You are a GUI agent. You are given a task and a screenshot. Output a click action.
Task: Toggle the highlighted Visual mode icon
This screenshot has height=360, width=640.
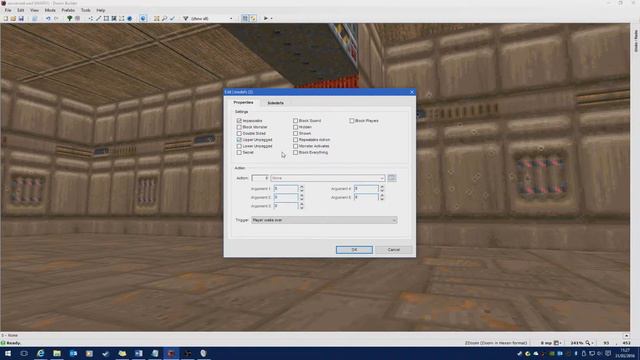(143, 18)
